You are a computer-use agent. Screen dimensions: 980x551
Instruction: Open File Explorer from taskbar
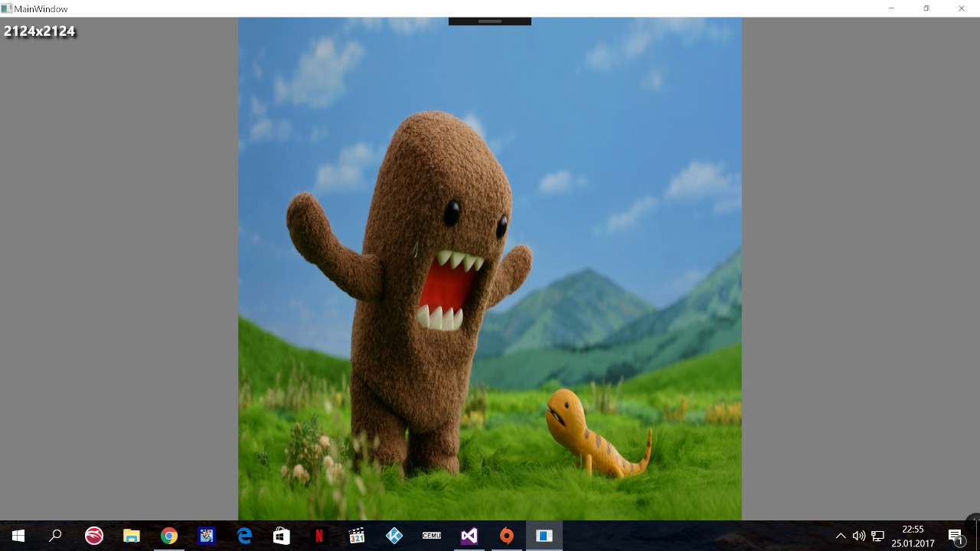click(x=132, y=536)
